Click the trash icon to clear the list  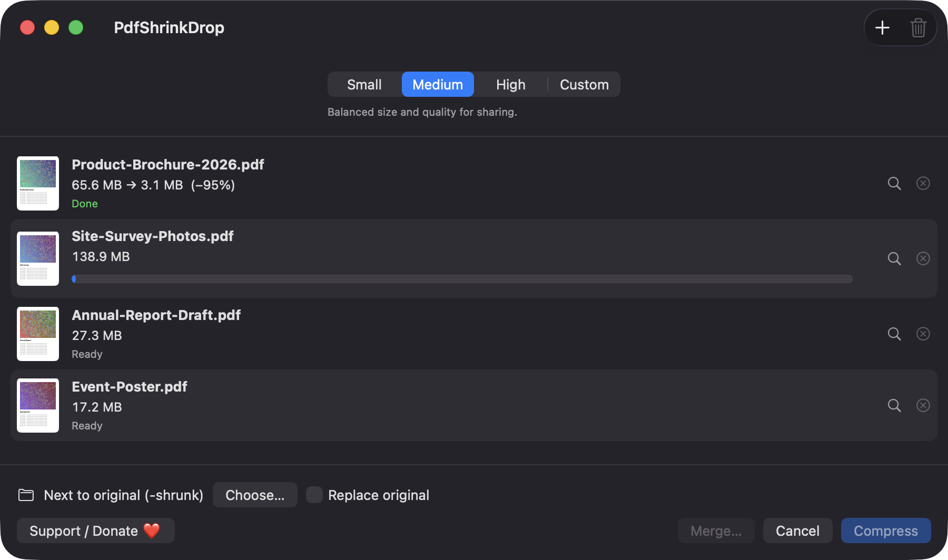[918, 27]
